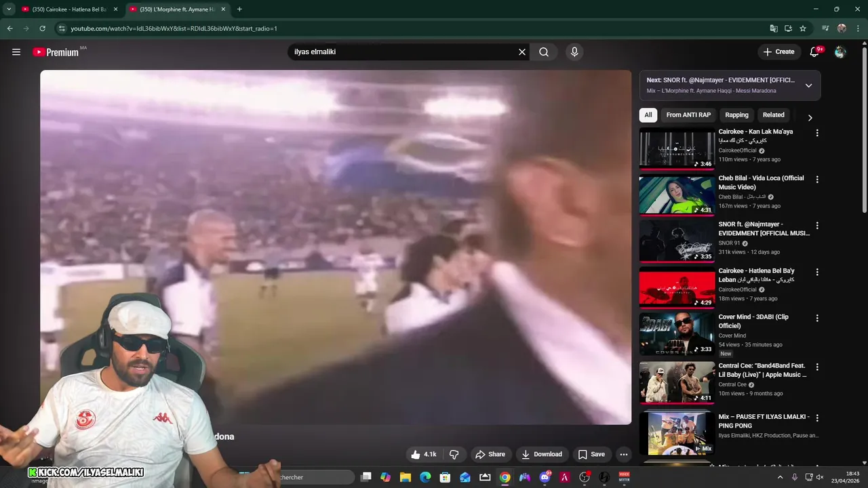Click the Create button

(778, 52)
